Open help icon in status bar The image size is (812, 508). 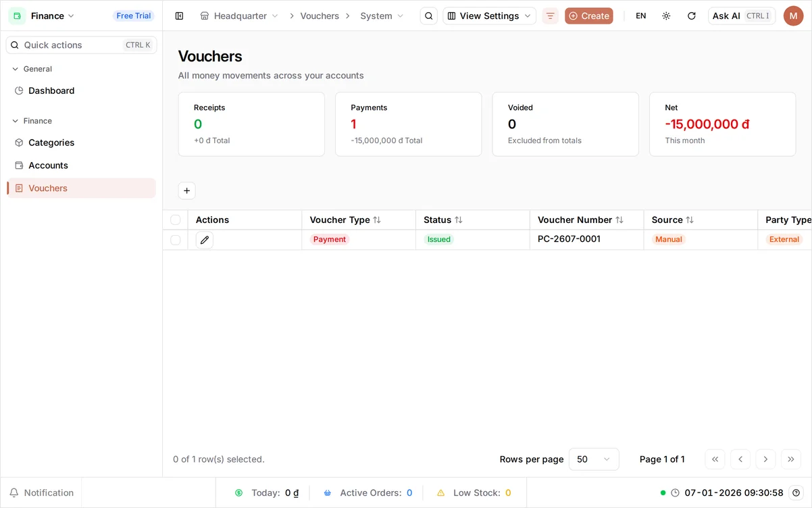pyautogui.click(x=796, y=492)
